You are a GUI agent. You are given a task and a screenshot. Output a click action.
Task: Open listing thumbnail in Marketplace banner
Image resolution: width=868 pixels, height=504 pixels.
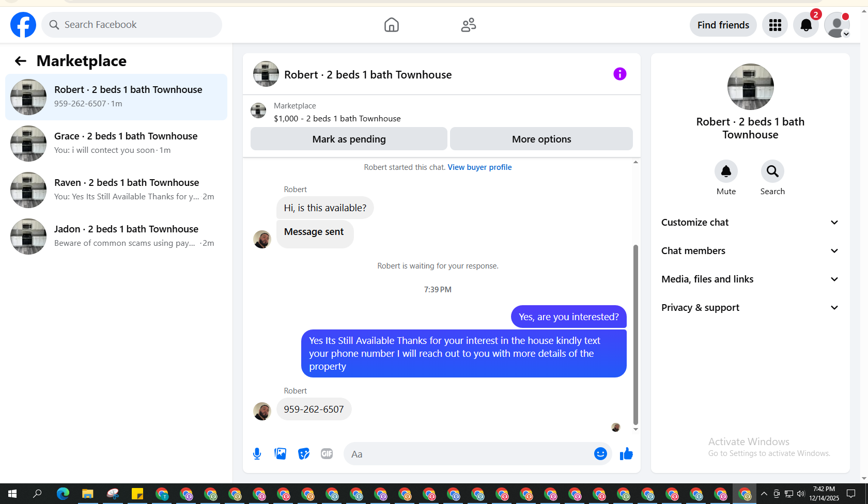pos(258,111)
